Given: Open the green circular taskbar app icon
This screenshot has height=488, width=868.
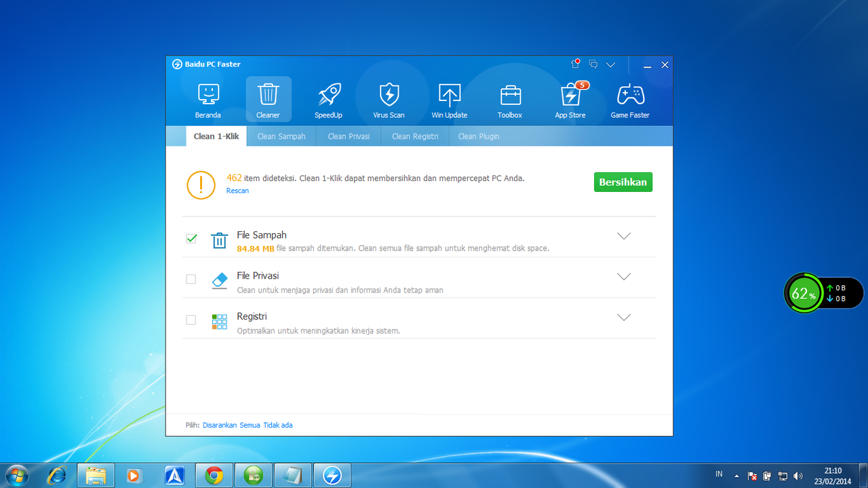Looking at the screenshot, I should pos(254,476).
